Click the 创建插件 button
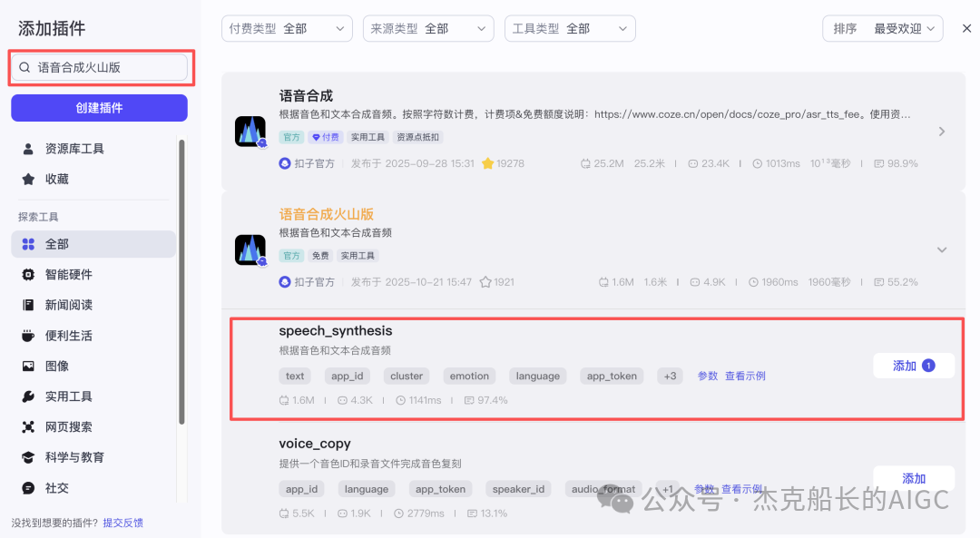 pyautogui.click(x=100, y=108)
